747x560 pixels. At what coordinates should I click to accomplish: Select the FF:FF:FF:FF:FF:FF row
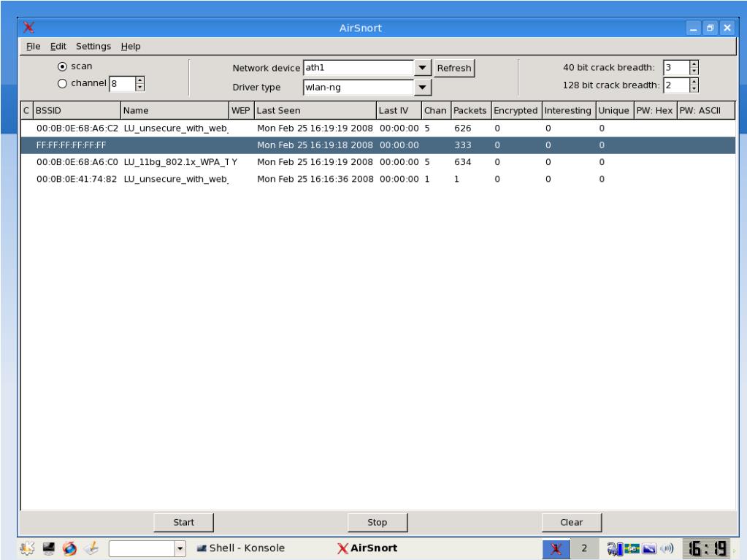click(x=378, y=145)
